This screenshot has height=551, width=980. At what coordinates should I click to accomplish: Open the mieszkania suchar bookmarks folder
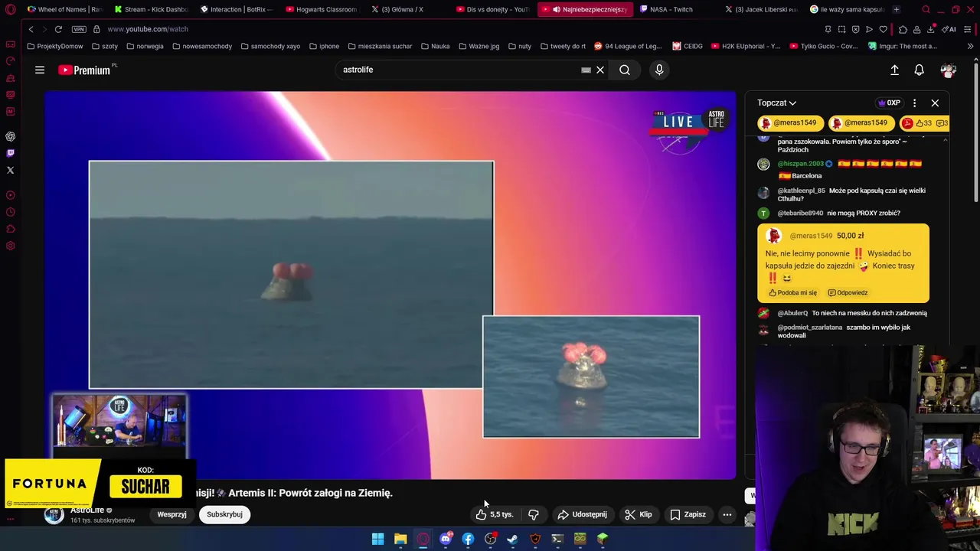[380, 46]
